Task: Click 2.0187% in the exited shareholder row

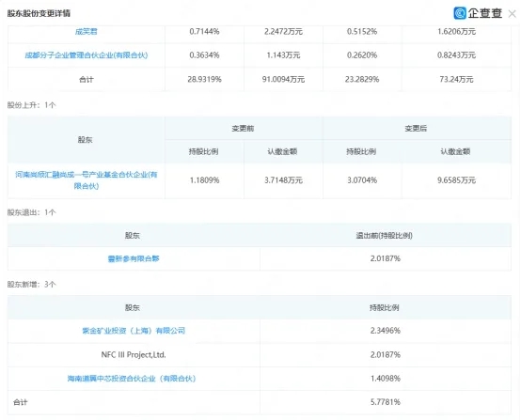Action: (386, 258)
